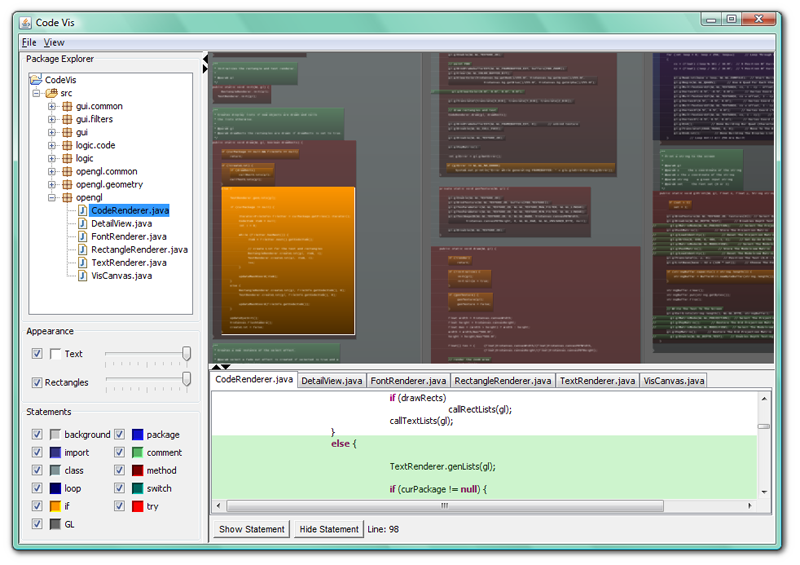Screen dimensions: 800x565
Task: Click the src folder icon
Action: coord(52,93)
